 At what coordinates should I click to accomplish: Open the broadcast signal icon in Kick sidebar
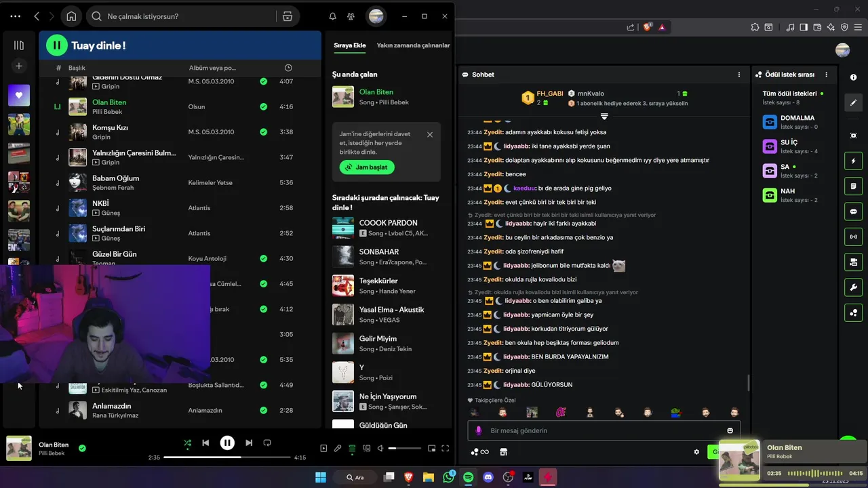pyautogui.click(x=854, y=237)
